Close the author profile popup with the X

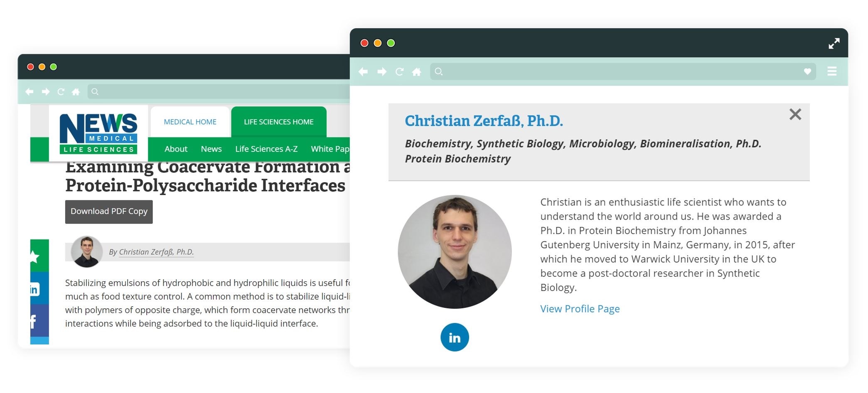coord(795,115)
